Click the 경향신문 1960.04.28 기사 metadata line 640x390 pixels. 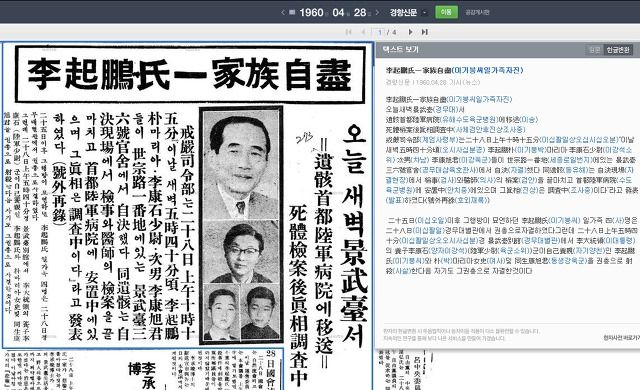tap(433, 82)
